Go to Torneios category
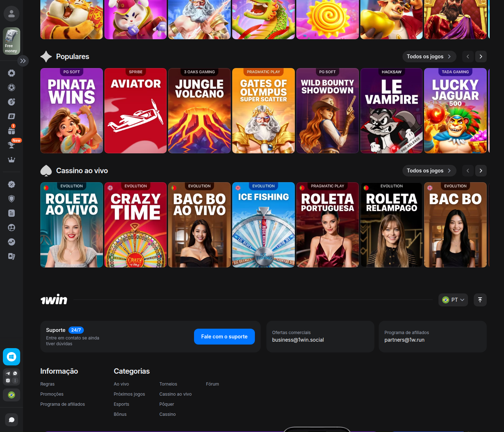Viewport: 504px width, 432px height. pyautogui.click(x=168, y=384)
